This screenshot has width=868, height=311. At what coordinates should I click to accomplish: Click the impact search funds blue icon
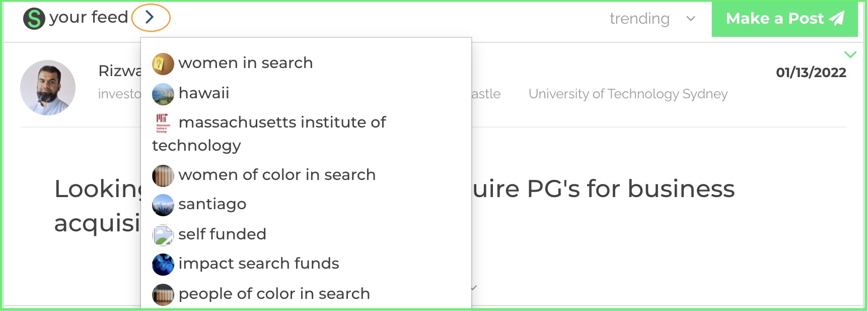(x=163, y=265)
